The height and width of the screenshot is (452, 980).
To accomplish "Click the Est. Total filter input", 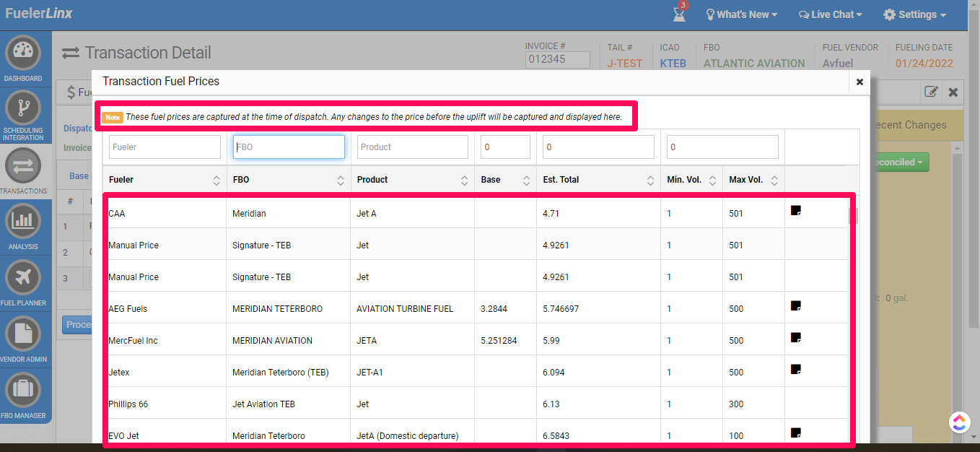I will click(x=599, y=147).
